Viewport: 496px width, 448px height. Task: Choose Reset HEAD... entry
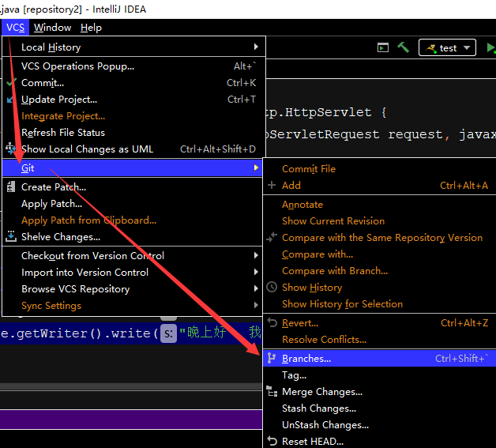click(x=380, y=442)
